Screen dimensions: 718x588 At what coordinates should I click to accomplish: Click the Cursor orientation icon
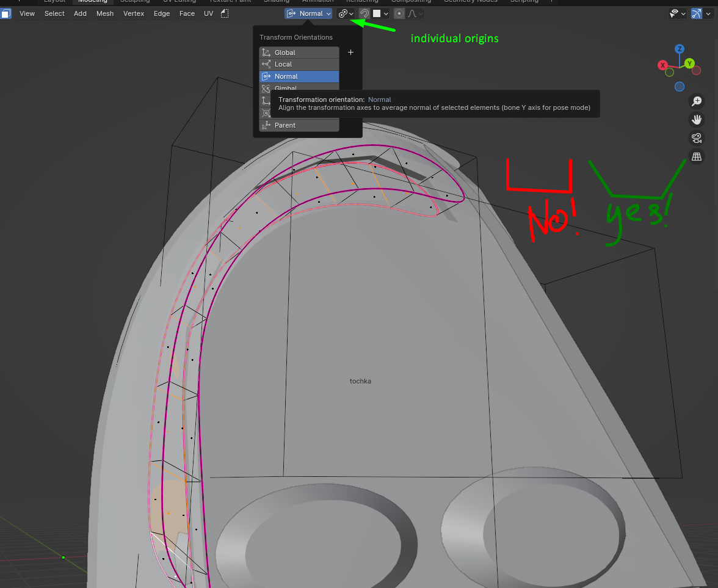pos(266,112)
